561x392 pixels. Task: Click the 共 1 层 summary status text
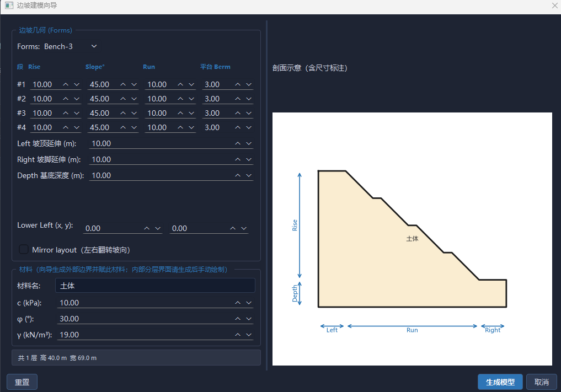click(57, 358)
